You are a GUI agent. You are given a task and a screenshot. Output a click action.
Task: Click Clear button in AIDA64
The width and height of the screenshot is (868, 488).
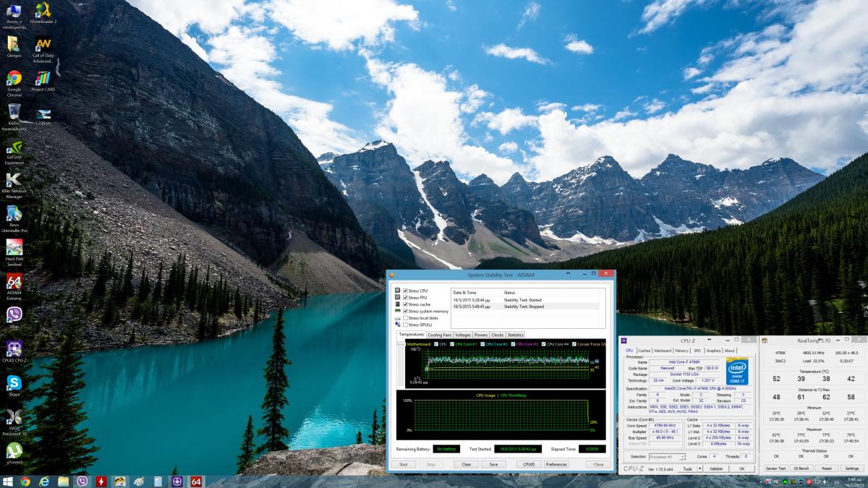[467, 464]
